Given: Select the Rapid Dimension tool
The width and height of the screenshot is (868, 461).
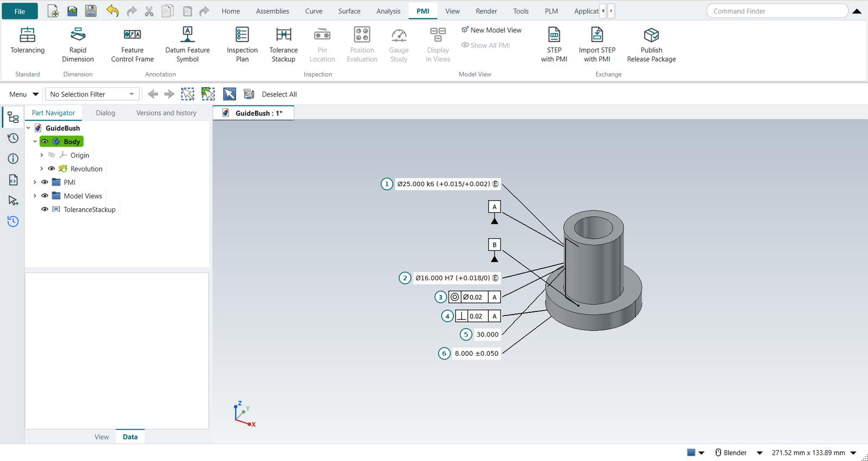Looking at the screenshot, I should [78, 44].
